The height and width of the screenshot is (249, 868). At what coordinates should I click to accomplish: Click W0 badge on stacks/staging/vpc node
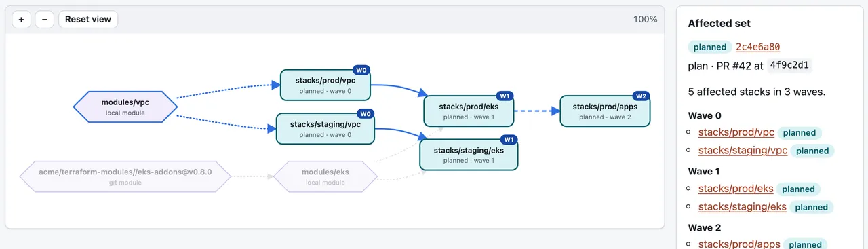(x=366, y=114)
